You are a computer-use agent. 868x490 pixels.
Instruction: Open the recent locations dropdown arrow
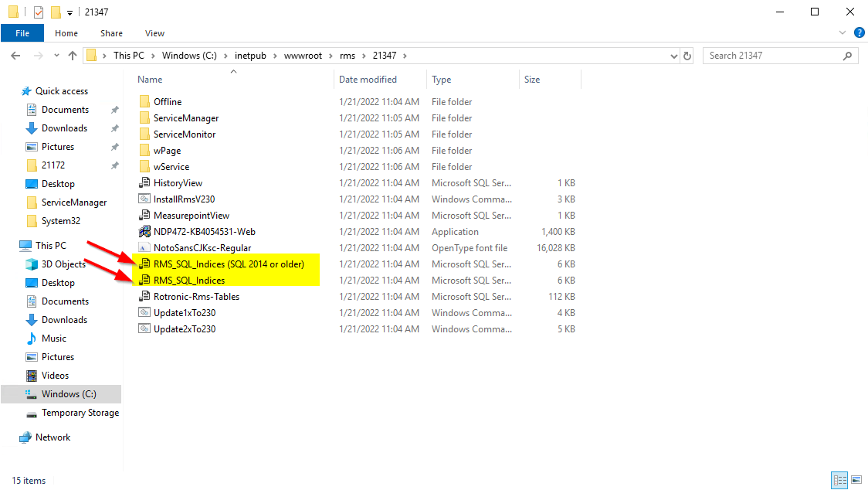click(x=56, y=56)
